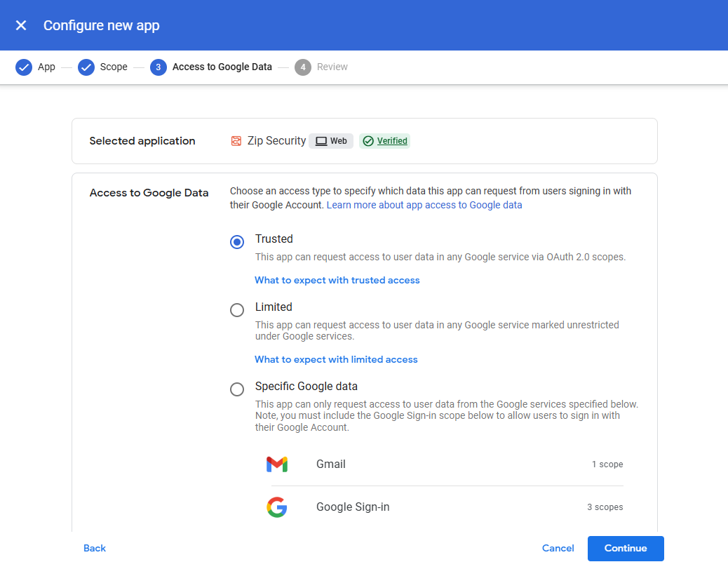Image resolution: width=728 pixels, height=569 pixels.
Task: Click the Gmail envelope icon
Action: pyautogui.click(x=277, y=464)
